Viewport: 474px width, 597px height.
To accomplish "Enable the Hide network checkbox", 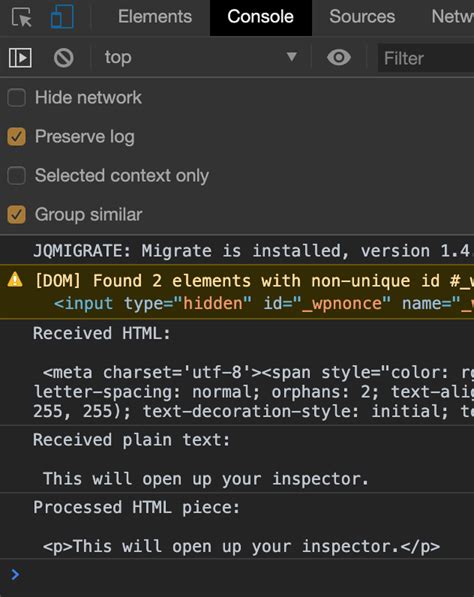I will point(16,97).
